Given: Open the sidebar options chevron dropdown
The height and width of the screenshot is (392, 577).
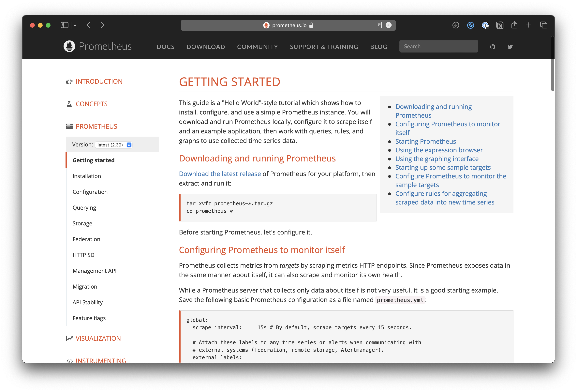Looking at the screenshot, I should tap(75, 25).
